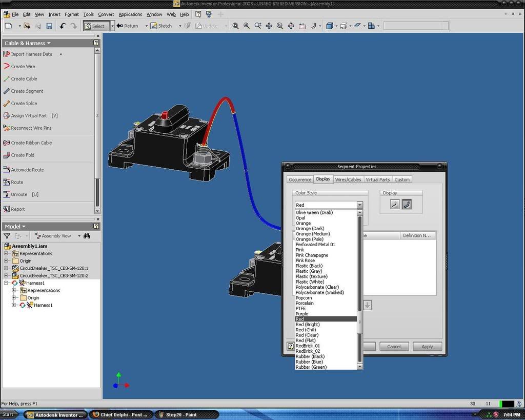Select Create Ribbon Cable tool

tap(28, 143)
